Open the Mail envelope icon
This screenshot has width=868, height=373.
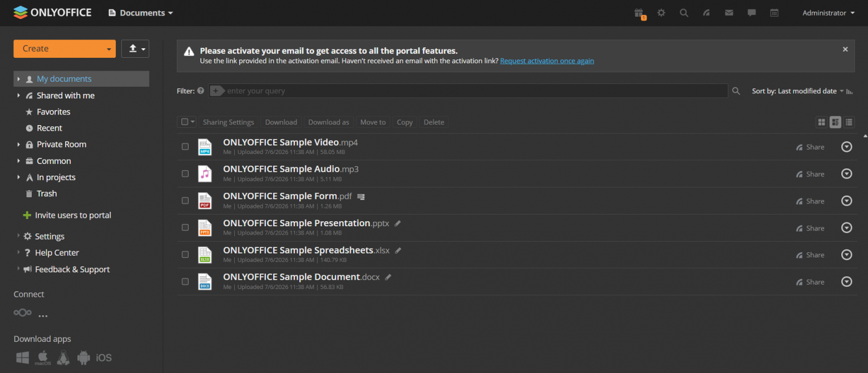(729, 13)
